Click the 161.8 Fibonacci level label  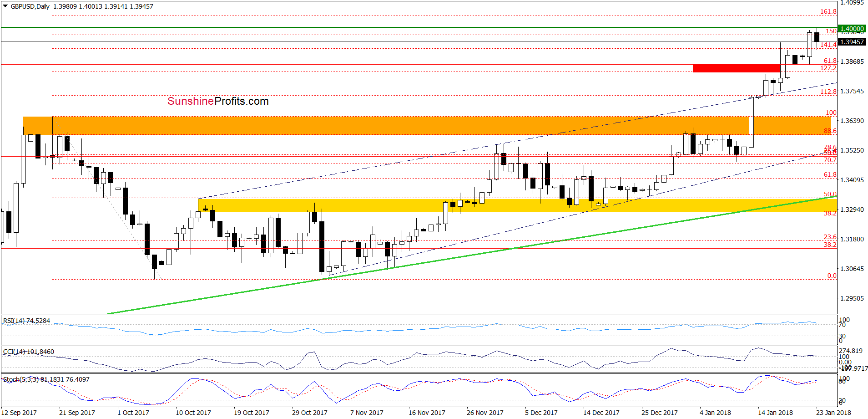pyautogui.click(x=828, y=12)
